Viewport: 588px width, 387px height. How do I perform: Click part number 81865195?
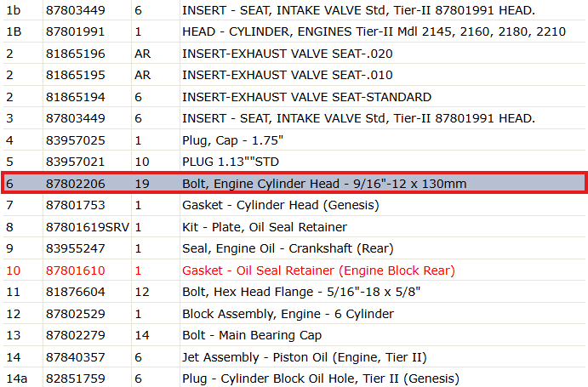coord(76,75)
